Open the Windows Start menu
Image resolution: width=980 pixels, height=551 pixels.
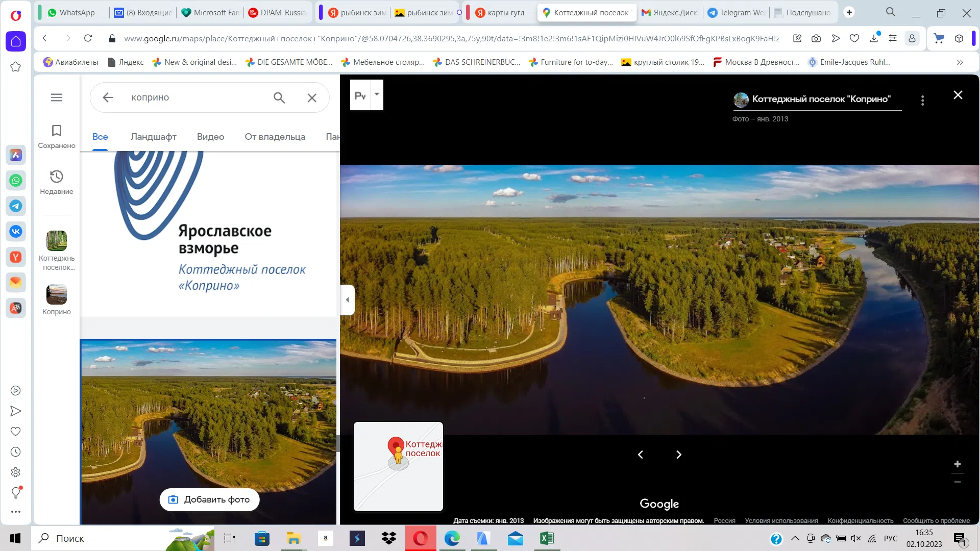15,538
